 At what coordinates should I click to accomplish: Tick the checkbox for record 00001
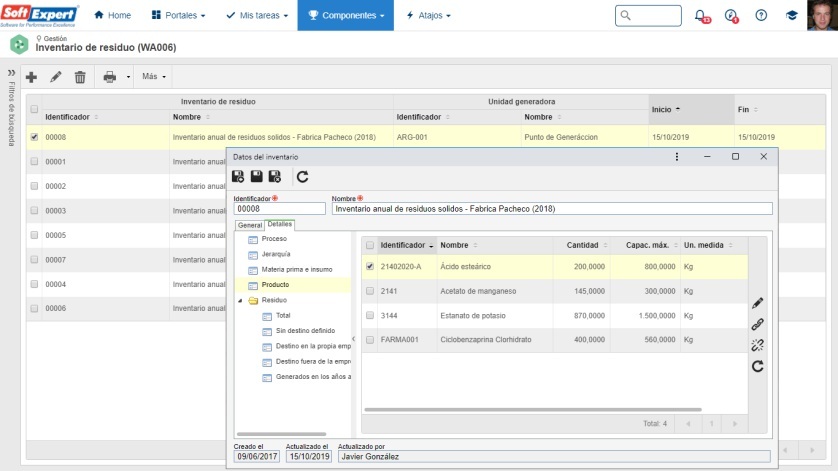coord(35,161)
